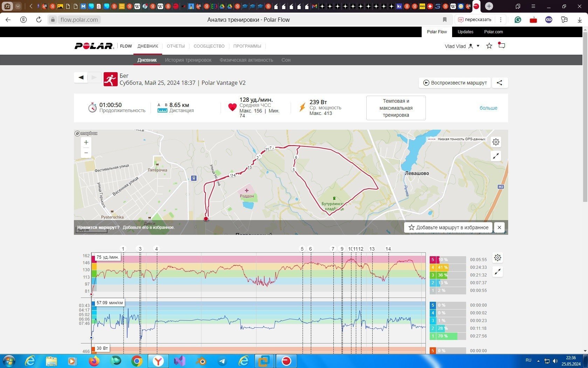Dismiss the favorite route banner
Viewport: 588px width, 368px height.
[499, 227]
